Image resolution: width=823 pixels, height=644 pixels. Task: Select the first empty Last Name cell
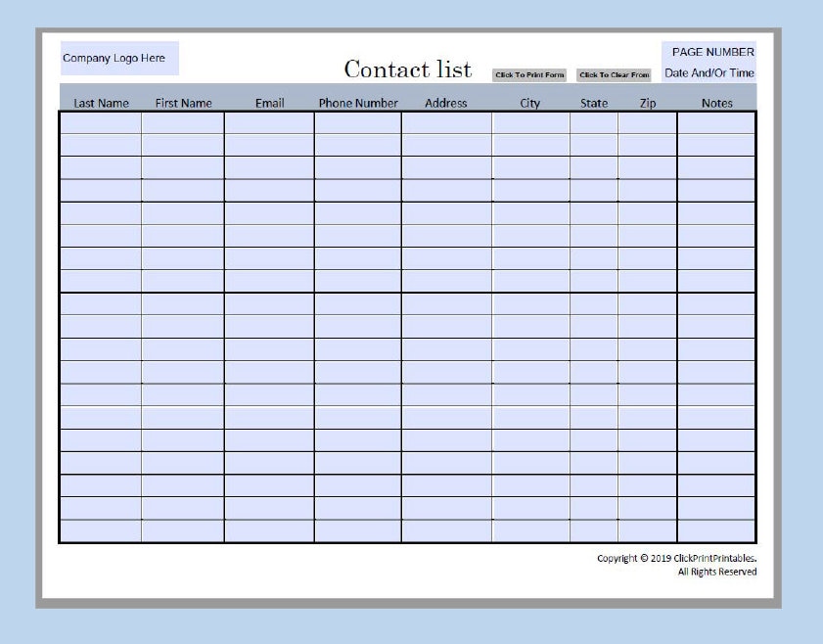click(101, 122)
